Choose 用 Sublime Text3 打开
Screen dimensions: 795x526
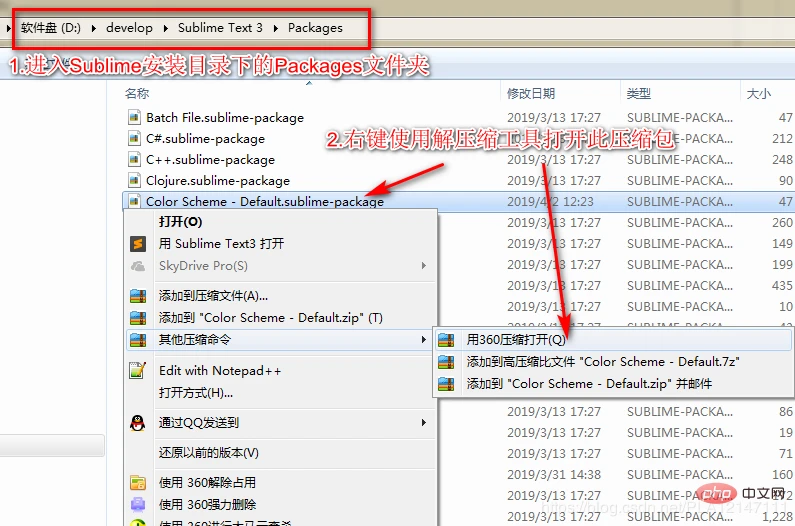pos(221,244)
